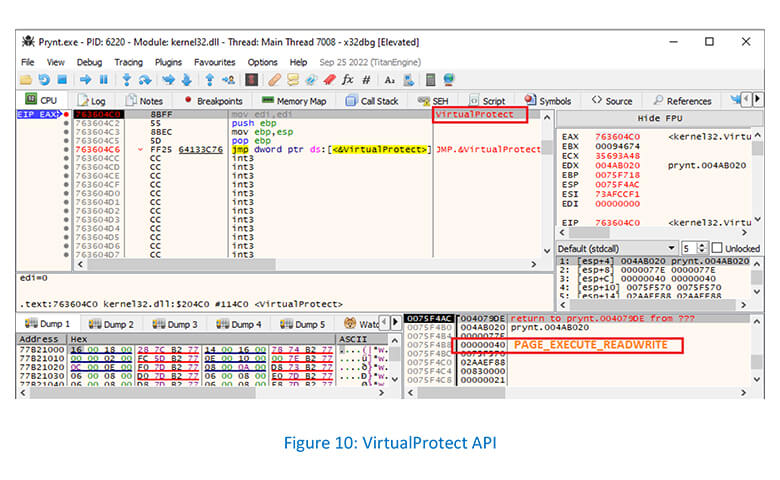Select stack entry 00000040 in stack pane
Viewport: 780px width, 480px height.
coord(483,345)
